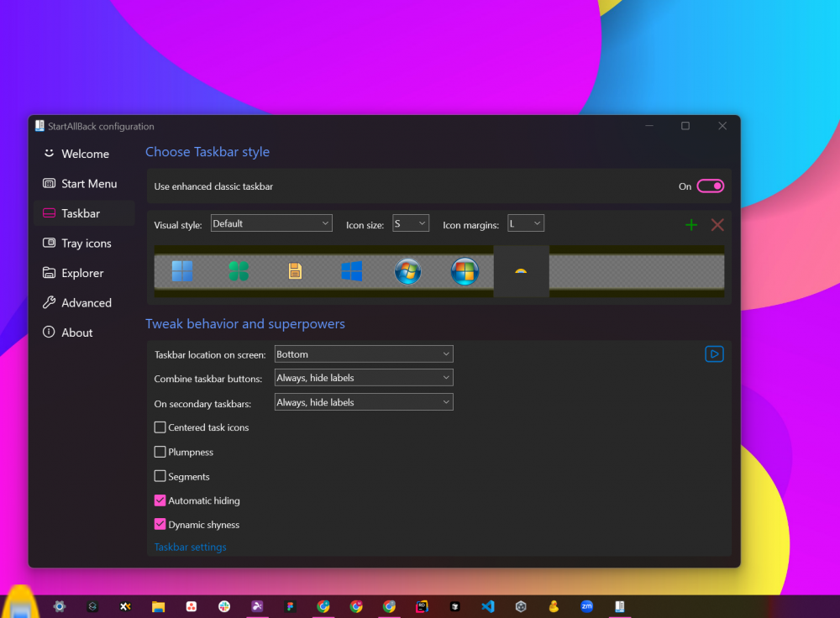This screenshot has height=618, width=840.
Task: Click the green plus add icon
Action: click(691, 224)
